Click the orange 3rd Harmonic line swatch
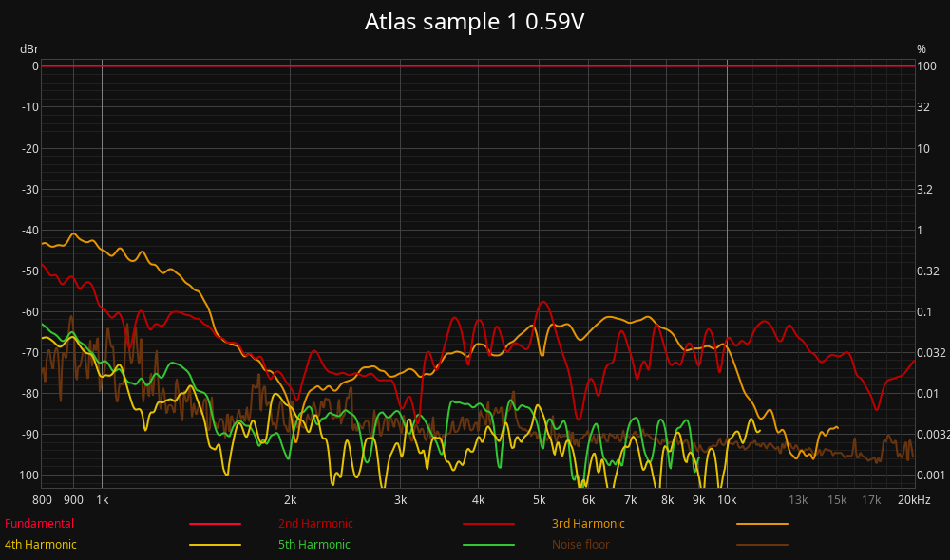The width and height of the screenshot is (950, 560). (762, 524)
